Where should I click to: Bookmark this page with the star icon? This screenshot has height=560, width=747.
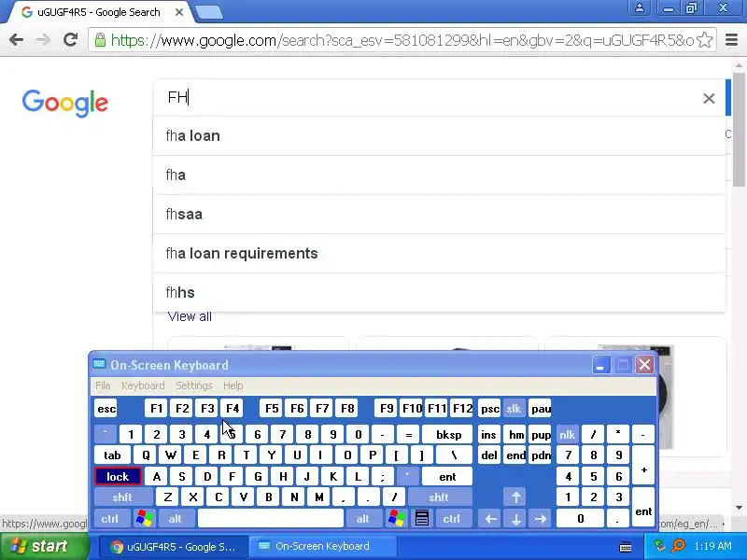point(705,40)
